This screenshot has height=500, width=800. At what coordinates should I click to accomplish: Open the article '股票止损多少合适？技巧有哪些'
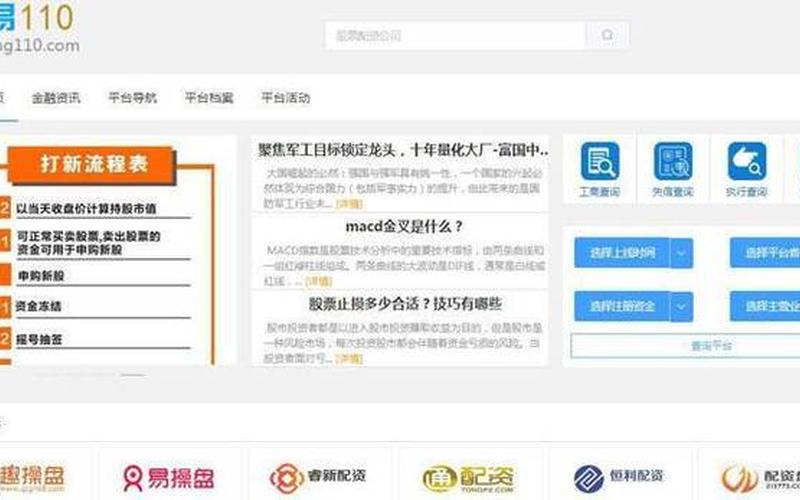(404, 303)
